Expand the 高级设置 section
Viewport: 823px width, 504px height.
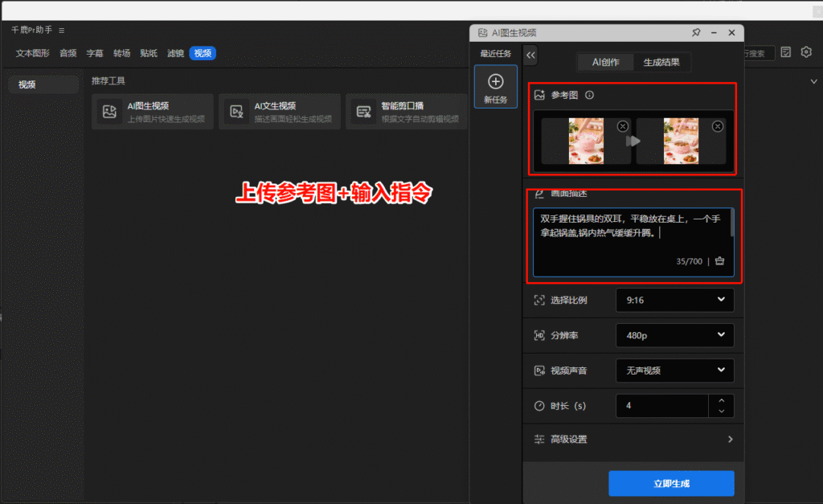pos(632,440)
